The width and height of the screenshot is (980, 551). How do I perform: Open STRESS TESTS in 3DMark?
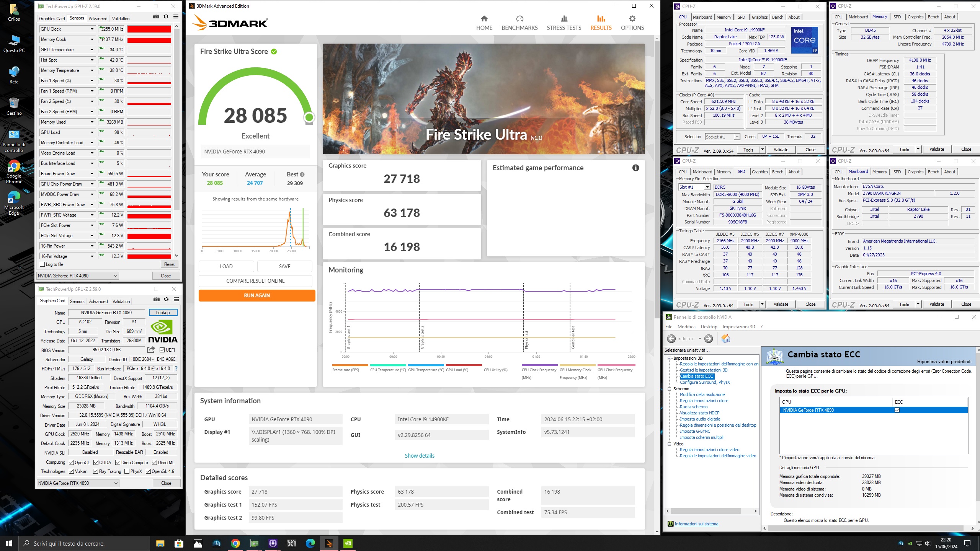[564, 23]
